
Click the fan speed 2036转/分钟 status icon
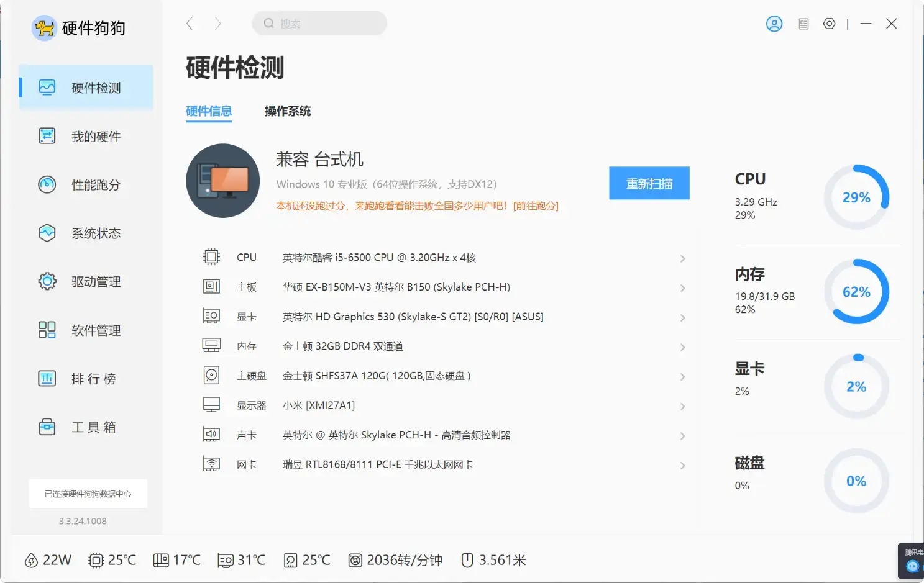click(355, 560)
